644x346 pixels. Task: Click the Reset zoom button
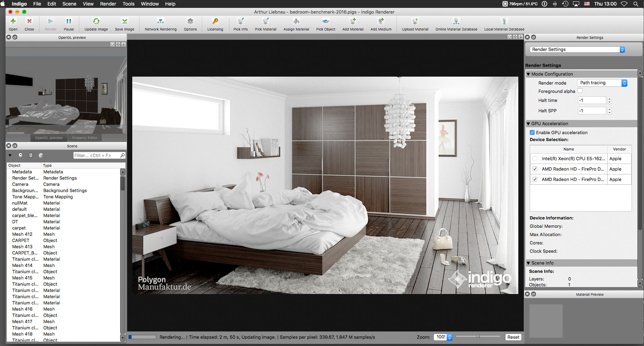[513, 337]
